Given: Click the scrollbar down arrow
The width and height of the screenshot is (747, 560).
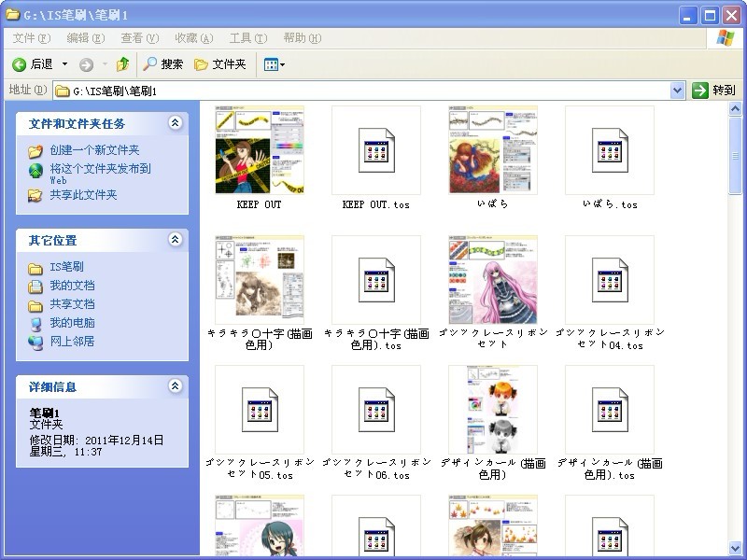Looking at the screenshot, I should coord(735,548).
